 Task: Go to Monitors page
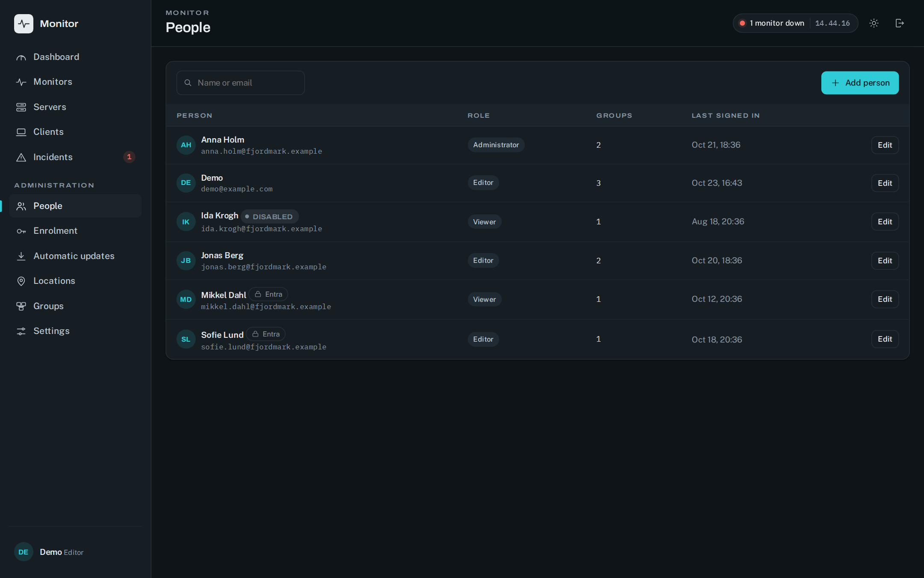[x=75, y=82]
